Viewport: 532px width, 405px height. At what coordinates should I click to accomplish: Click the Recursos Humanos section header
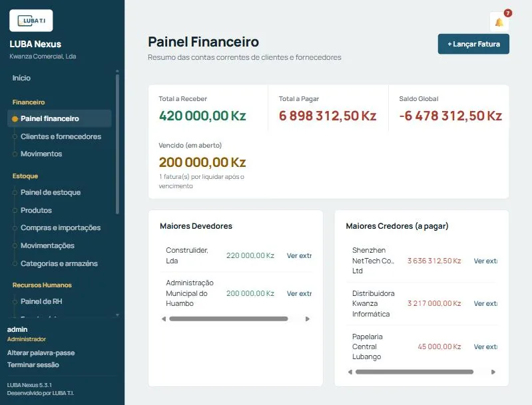click(x=42, y=285)
